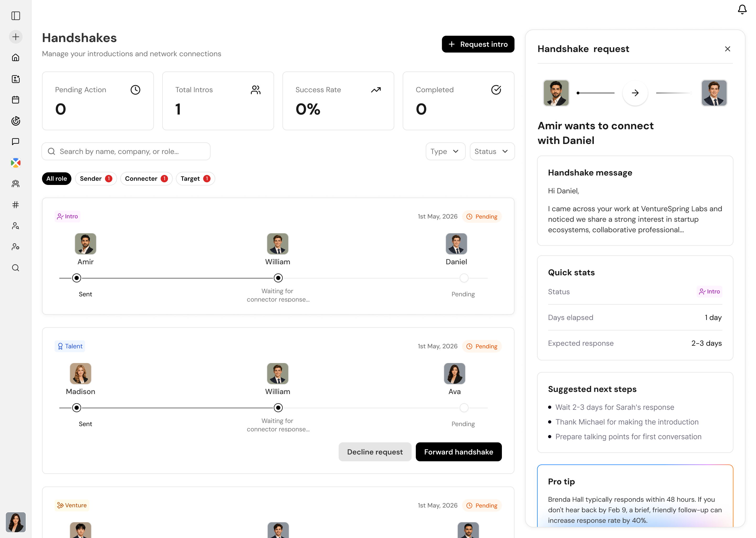Click the people icon on Total Intros card
Viewport: 756px width, 538px height.
pos(255,90)
